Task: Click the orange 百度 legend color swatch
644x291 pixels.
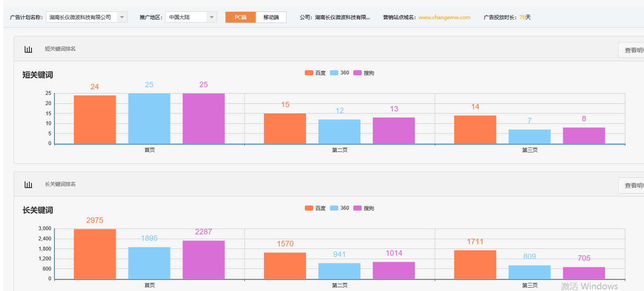Action: coord(309,72)
